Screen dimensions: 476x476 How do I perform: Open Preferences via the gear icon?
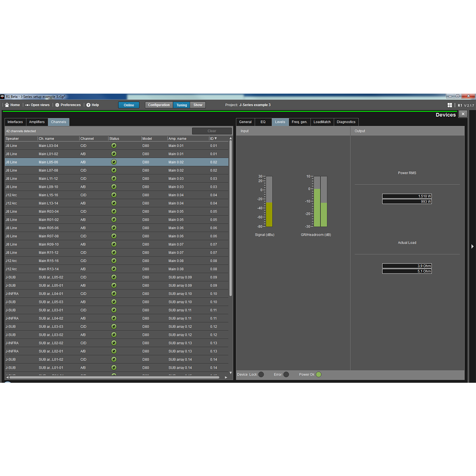click(x=57, y=105)
